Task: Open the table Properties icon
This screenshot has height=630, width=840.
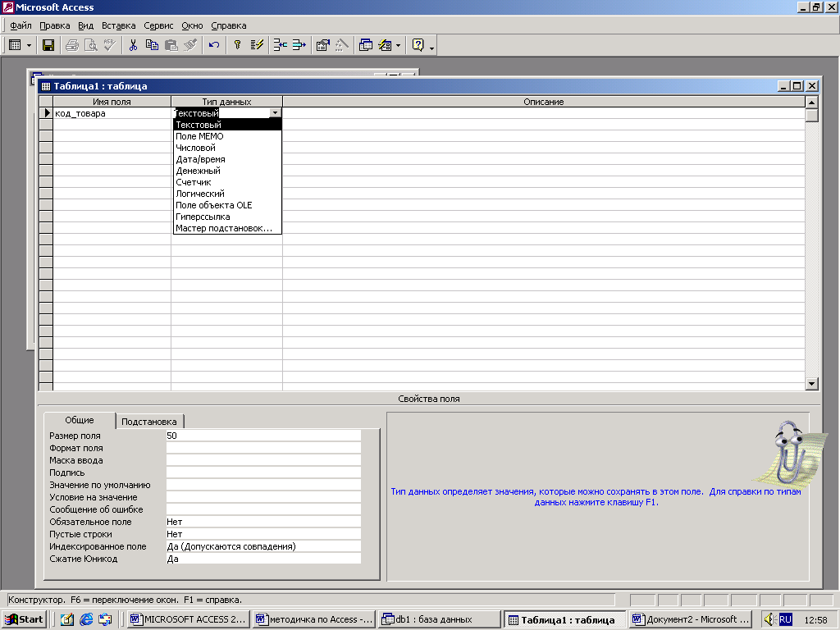Action: [x=322, y=46]
